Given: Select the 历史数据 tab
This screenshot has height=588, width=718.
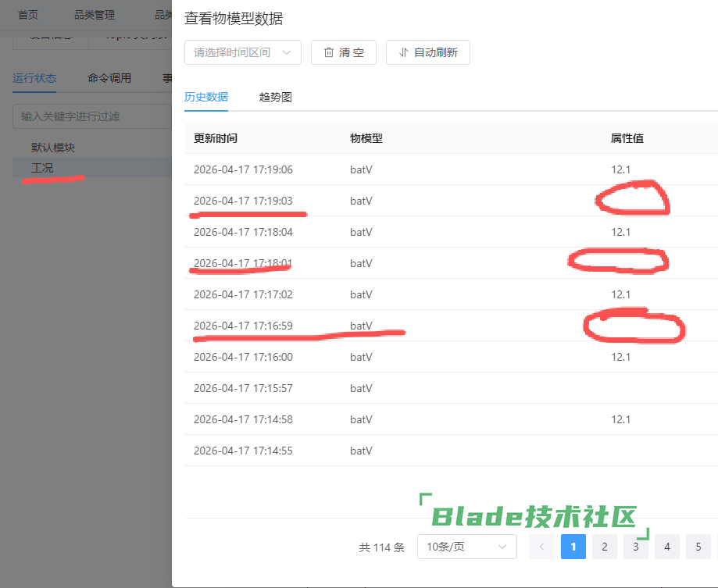Looking at the screenshot, I should [x=206, y=98].
